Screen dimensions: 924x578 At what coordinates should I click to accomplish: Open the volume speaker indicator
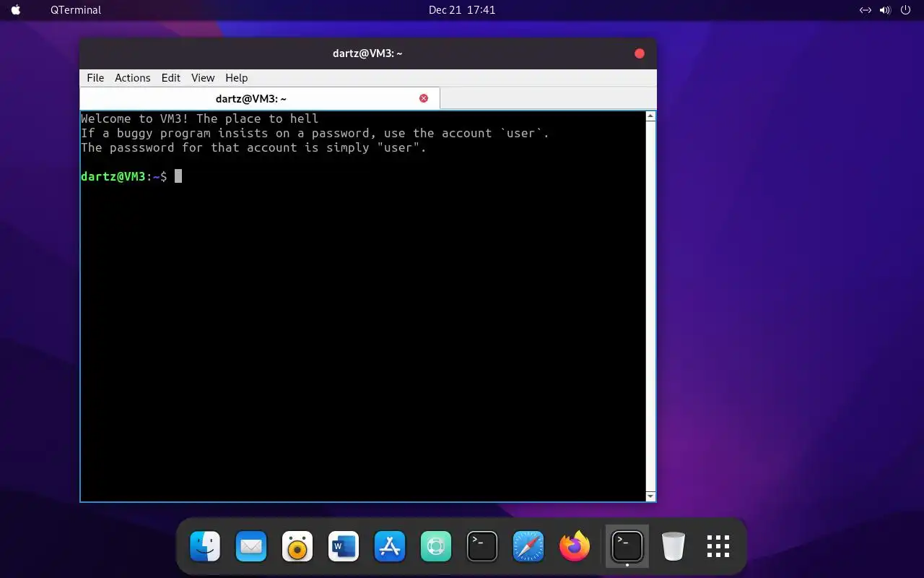coord(886,10)
